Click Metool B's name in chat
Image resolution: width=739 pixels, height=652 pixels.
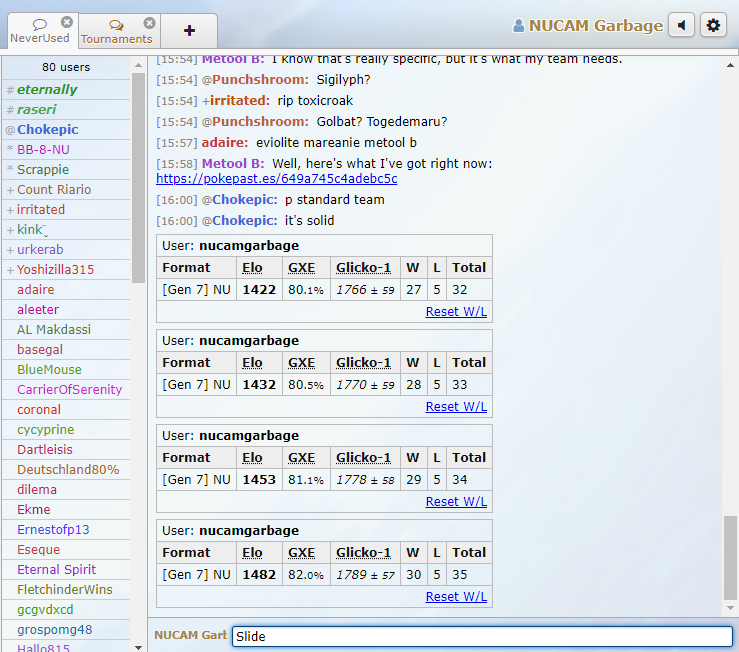point(232,163)
